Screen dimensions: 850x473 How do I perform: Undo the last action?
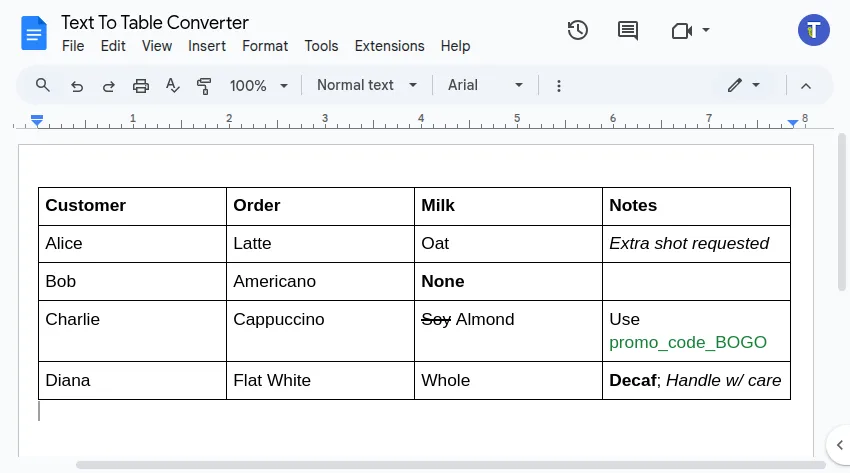(77, 86)
